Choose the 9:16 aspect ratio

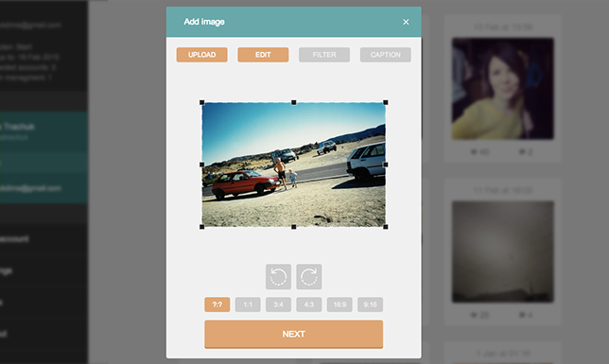coord(370,304)
